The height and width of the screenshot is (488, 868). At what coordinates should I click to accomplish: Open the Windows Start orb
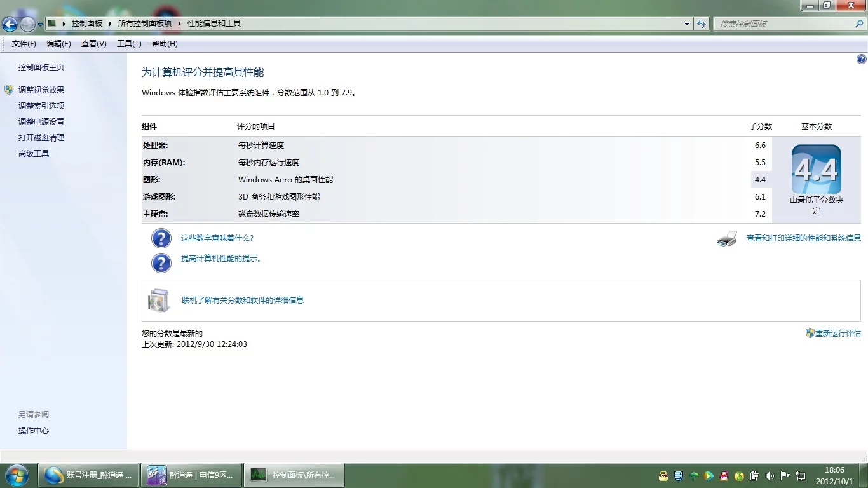point(17,475)
